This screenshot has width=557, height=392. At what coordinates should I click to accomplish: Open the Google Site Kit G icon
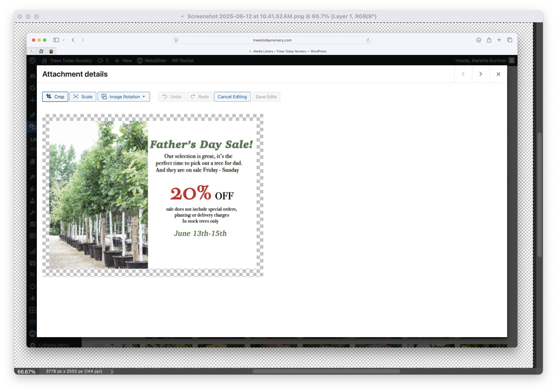point(33,88)
